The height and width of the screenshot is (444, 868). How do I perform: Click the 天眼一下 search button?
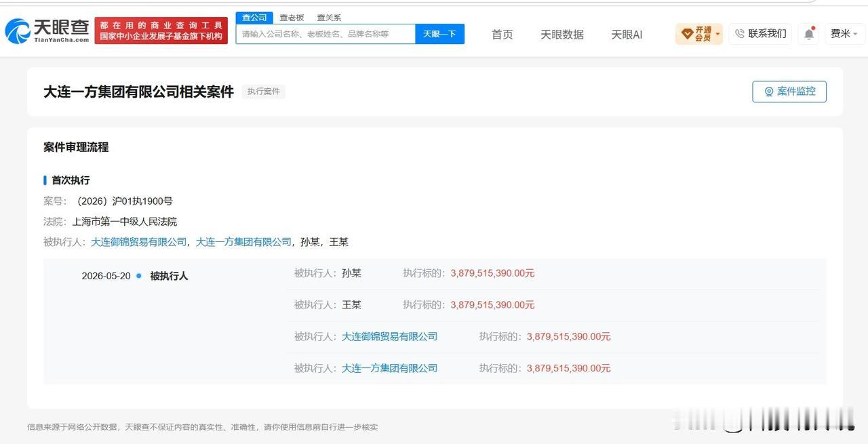pyautogui.click(x=440, y=34)
